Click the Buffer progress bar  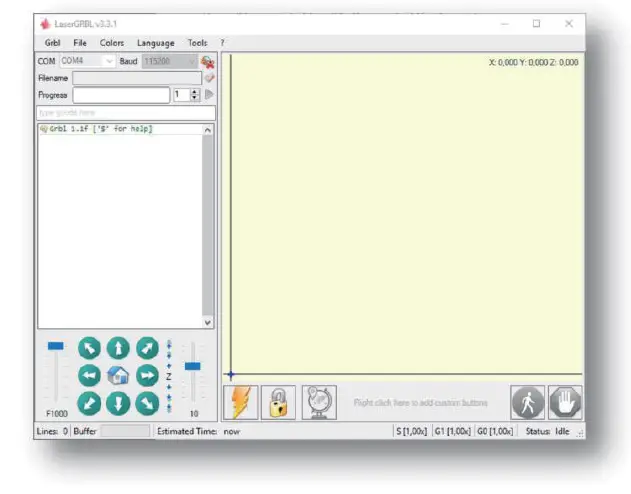point(125,431)
